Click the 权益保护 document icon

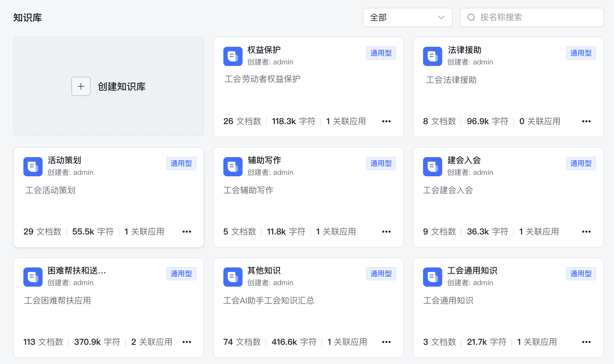[233, 56]
